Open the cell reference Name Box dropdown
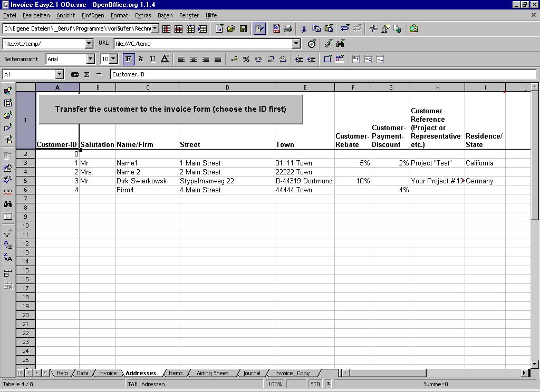540x392 pixels. [x=59, y=75]
